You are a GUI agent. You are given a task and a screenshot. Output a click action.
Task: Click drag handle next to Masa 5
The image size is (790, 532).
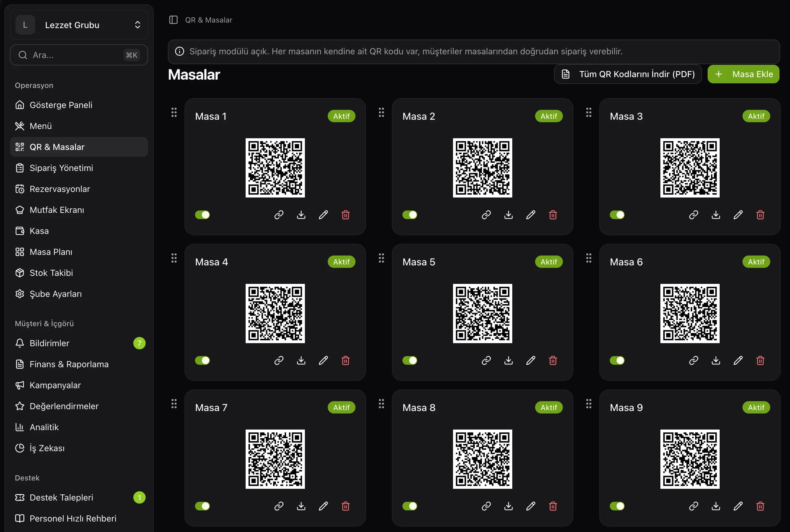[381, 258]
